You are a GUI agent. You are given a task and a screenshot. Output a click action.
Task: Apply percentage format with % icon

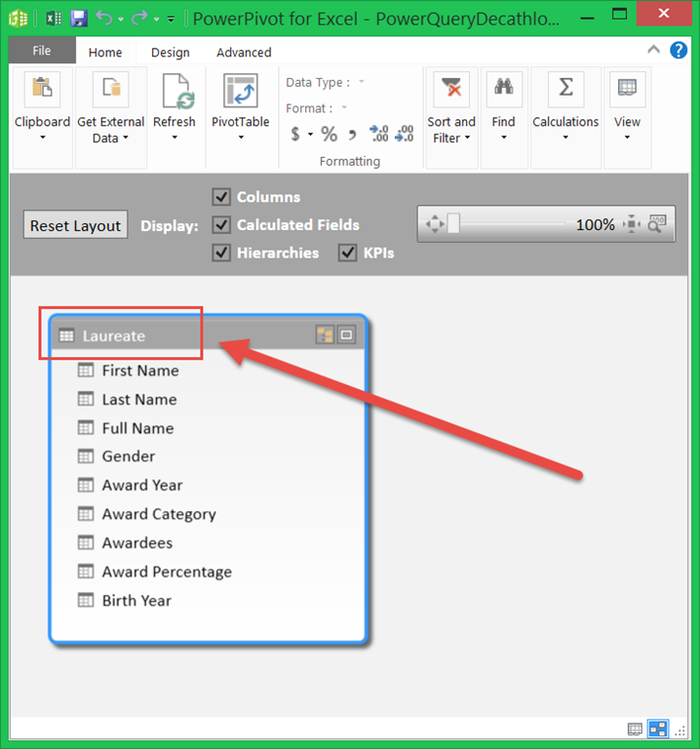[329, 134]
